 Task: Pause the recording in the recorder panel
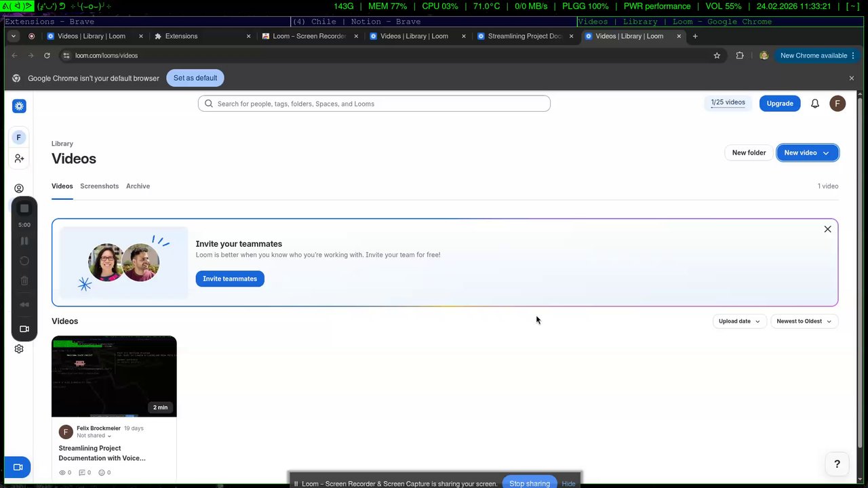pyautogui.click(x=24, y=241)
